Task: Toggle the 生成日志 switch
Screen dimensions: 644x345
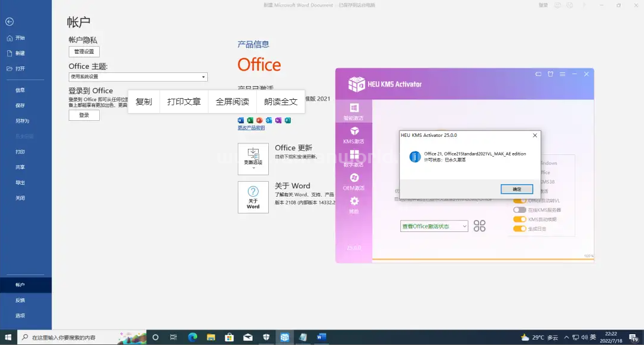Action: click(x=520, y=228)
